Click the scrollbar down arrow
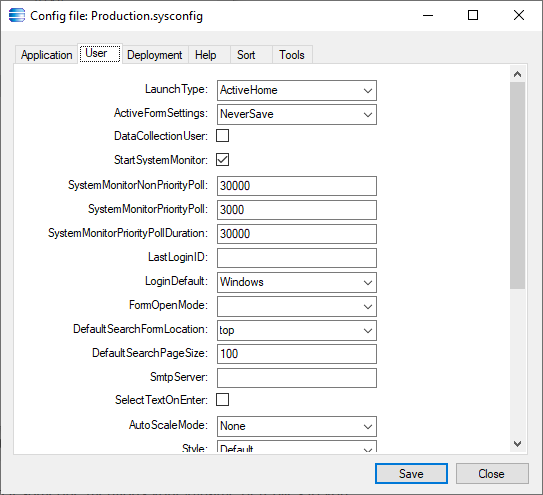 click(x=517, y=444)
